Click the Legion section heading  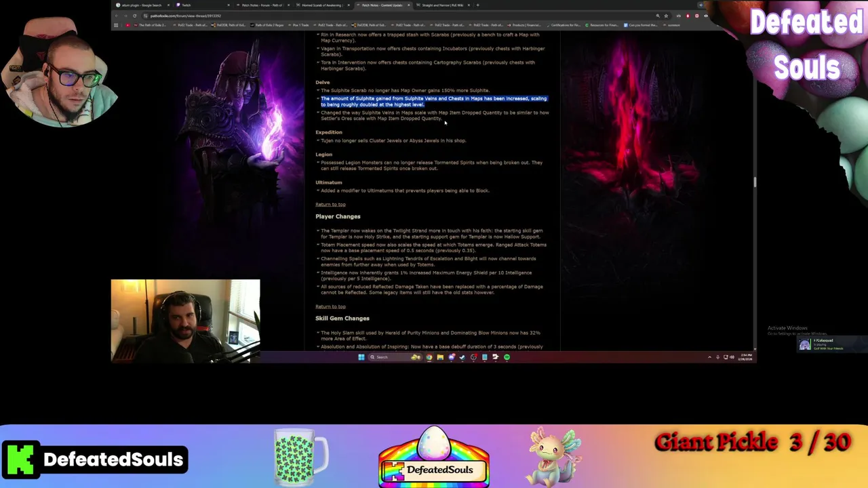pos(323,155)
